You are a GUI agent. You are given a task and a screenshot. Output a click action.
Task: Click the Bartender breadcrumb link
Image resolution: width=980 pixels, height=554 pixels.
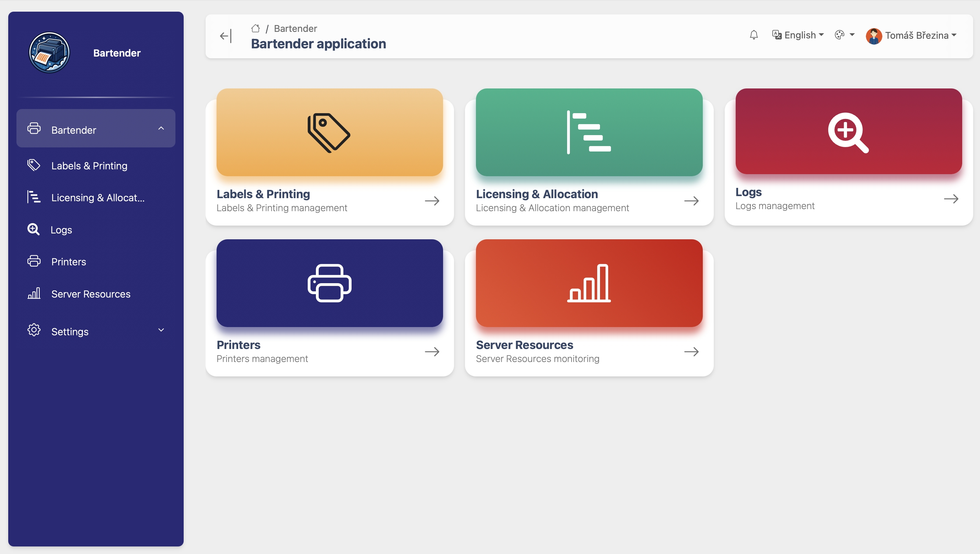(295, 28)
